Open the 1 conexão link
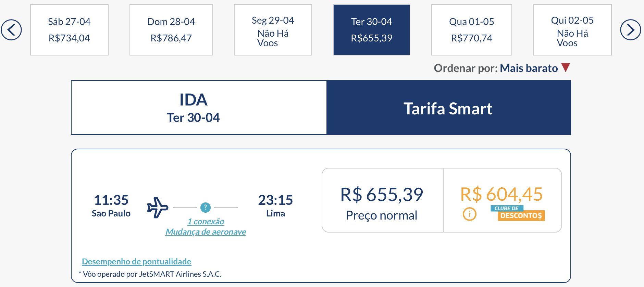 [206, 222]
